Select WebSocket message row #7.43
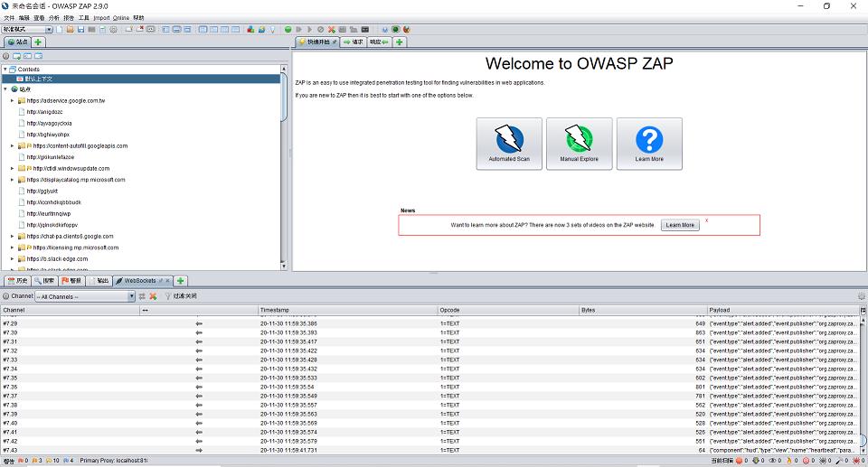868x467 pixels. (429, 451)
